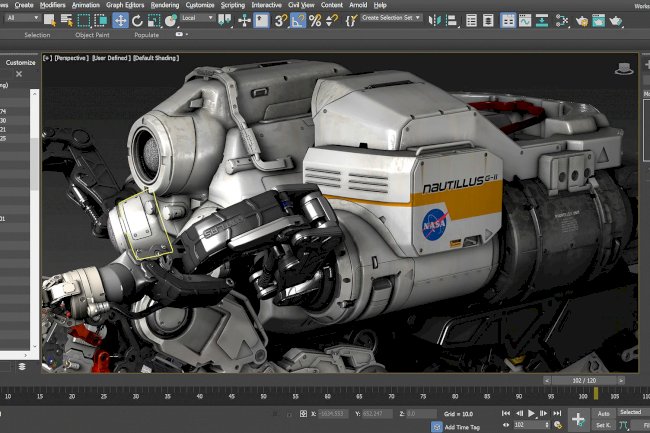Click the Customize panel header
Image resolution: width=650 pixels, height=433 pixels.
(20, 63)
